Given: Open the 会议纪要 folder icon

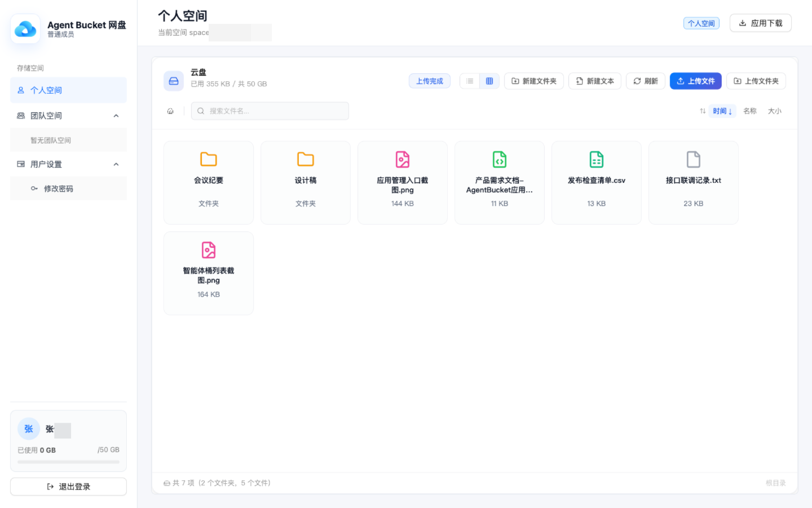Looking at the screenshot, I should [x=209, y=159].
